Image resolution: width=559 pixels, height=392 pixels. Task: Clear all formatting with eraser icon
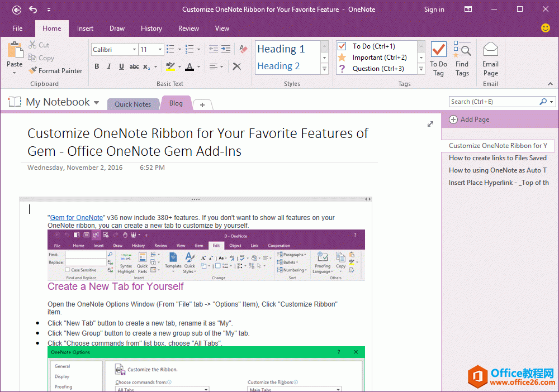[x=244, y=49]
